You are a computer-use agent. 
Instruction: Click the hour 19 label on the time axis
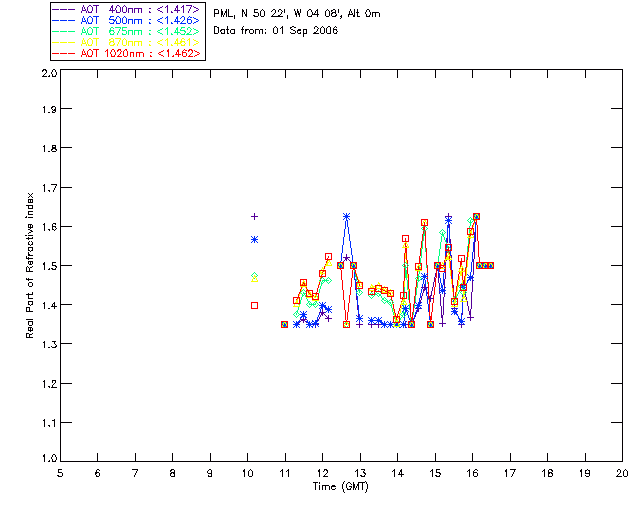[585, 473]
